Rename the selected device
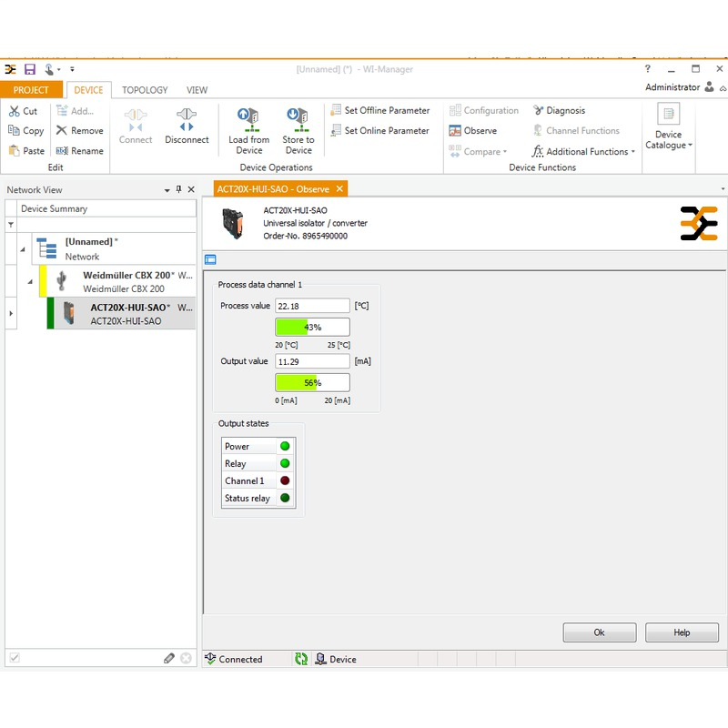This screenshot has height=728, width=728. (79, 151)
